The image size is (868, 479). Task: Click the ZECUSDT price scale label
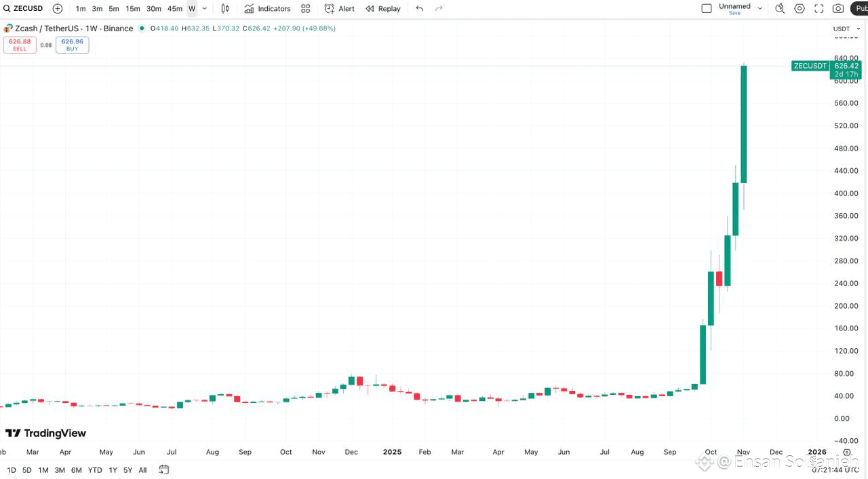coord(810,66)
